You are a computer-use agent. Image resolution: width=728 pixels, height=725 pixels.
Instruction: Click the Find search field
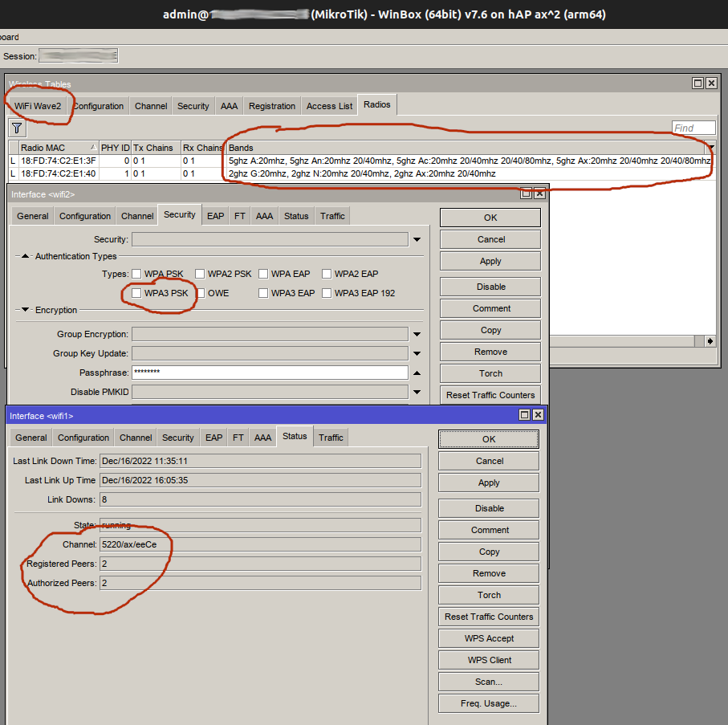(x=693, y=128)
